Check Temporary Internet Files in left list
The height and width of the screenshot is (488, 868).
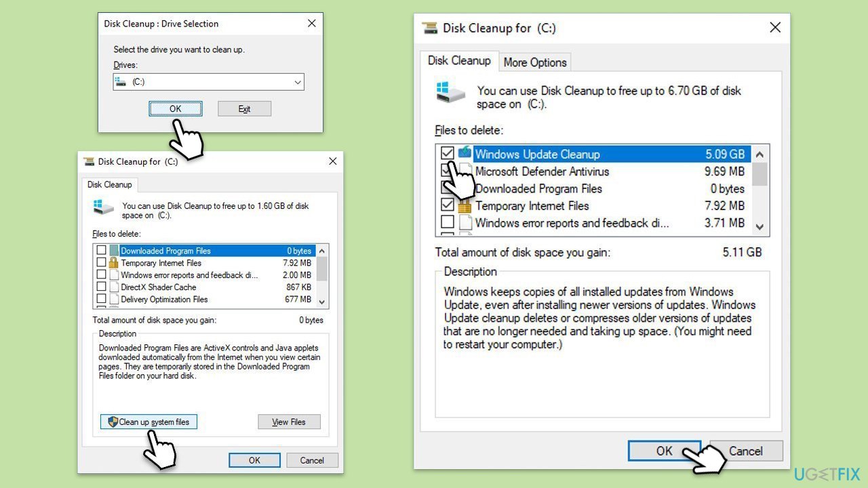pos(101,263)
